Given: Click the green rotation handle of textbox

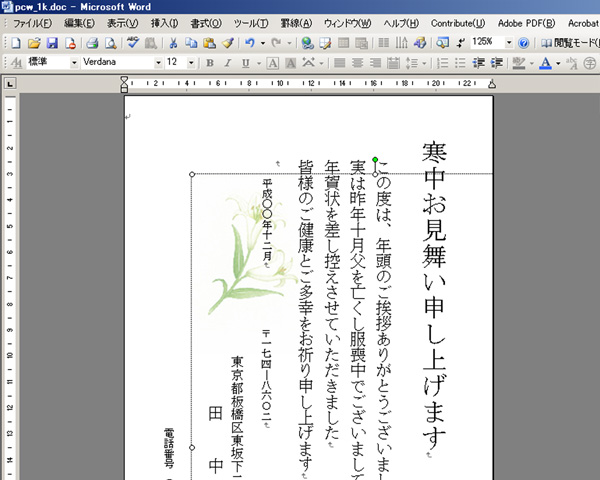Looking at the screenshot, I should click(x=375, y=159).
